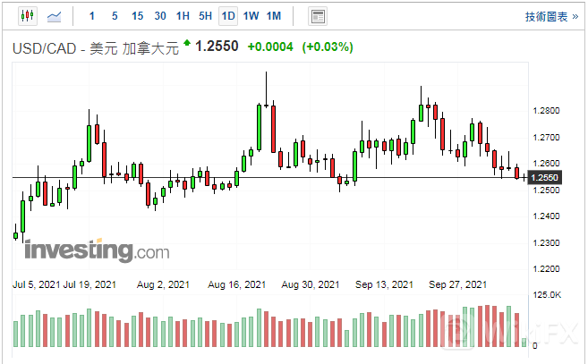The image size is (588, 364).
Task: Click the Sep 13, 2021 date label
Action: click(x=384, y=285)
